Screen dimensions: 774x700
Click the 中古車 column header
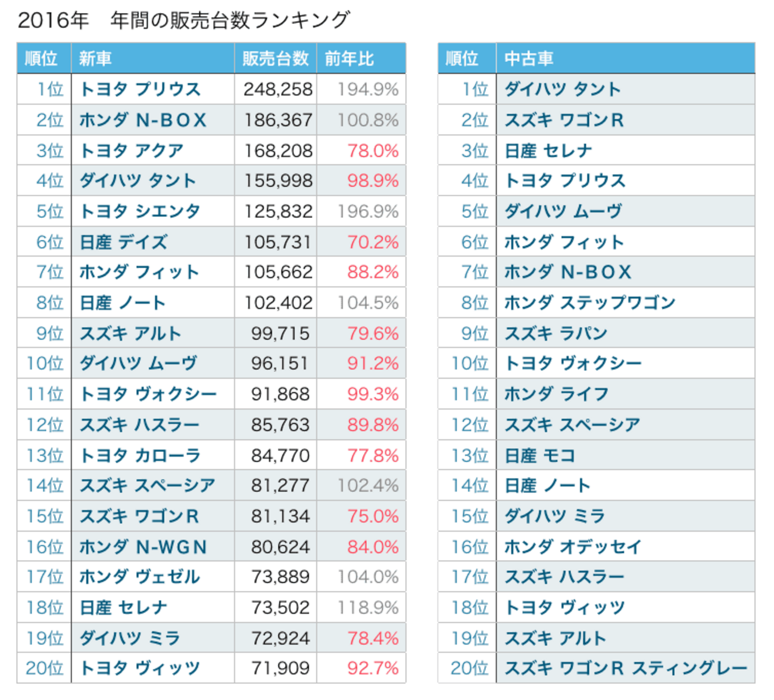tap(529, 58)
